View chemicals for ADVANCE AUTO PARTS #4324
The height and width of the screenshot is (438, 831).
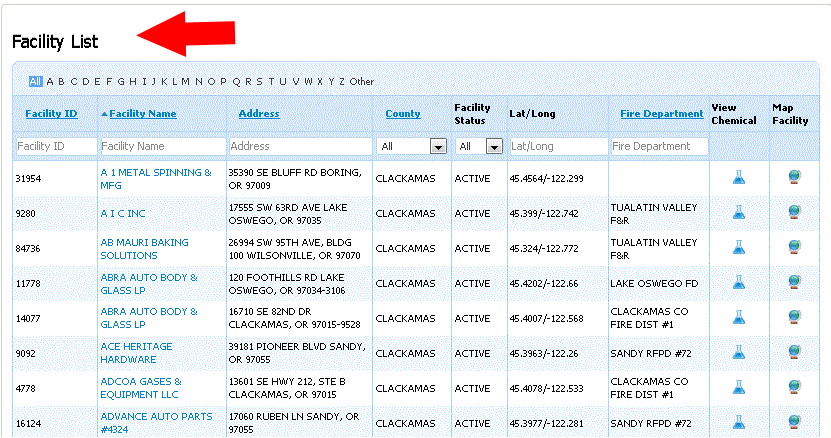pyautogui.click(x=739, y=422)
